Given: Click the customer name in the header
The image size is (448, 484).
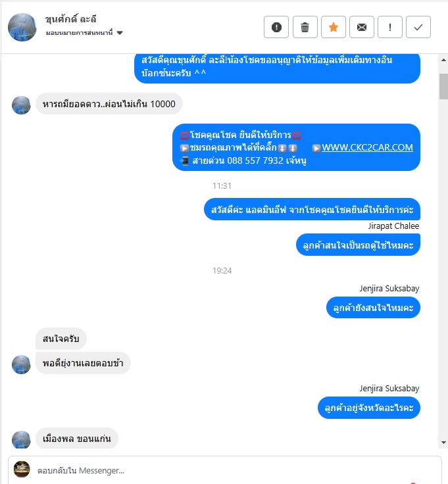Looking at the screenshot, I should pyautogui.click(x=70, y=19).
